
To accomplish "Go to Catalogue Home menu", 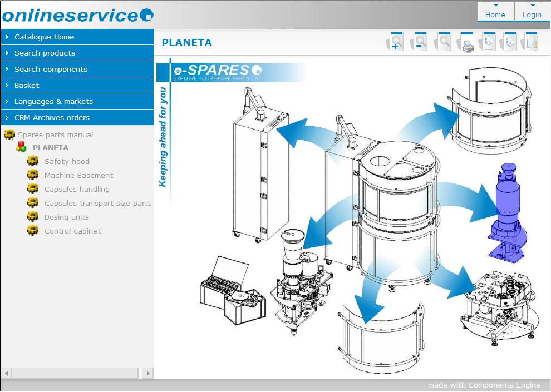I will coord(77,37).
